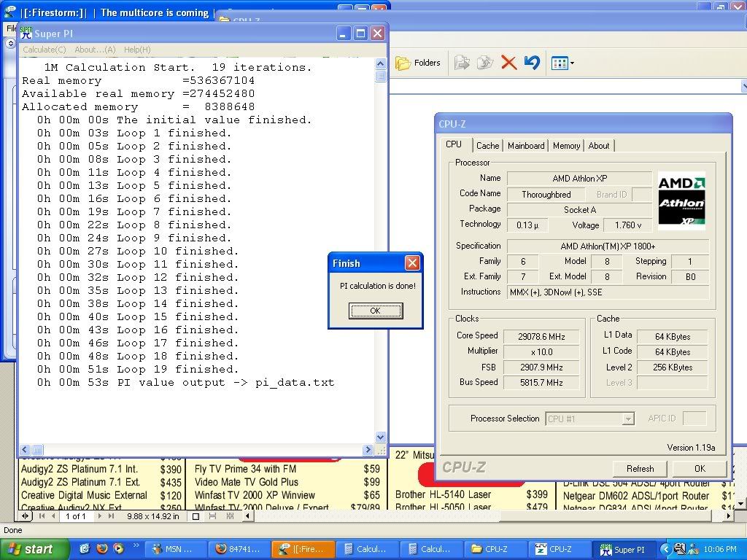
Task: Click the single page view icon
Action: (x=196, y=516)
